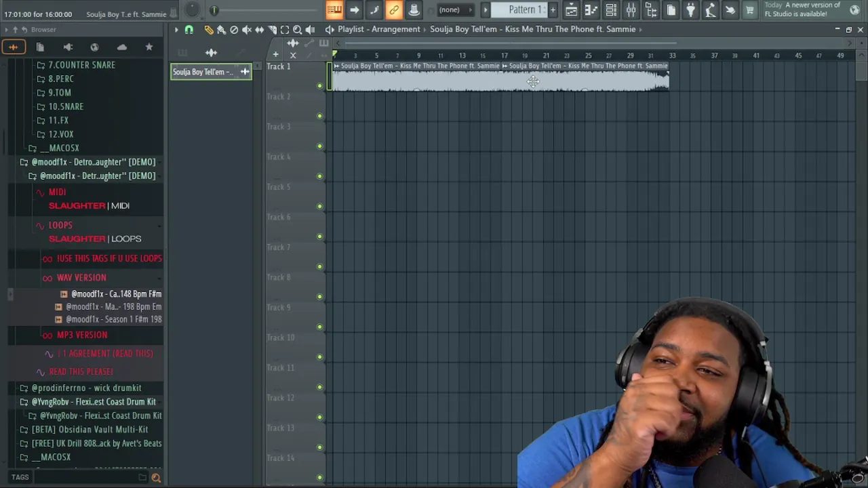Open the Playlist view from top toolbar
Viewport: 868px width, 488px height.
pos(571,9)
